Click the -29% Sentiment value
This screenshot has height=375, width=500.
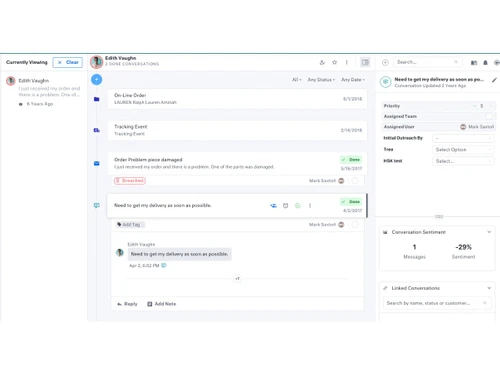pyautogui.click(x=464, y=247)
